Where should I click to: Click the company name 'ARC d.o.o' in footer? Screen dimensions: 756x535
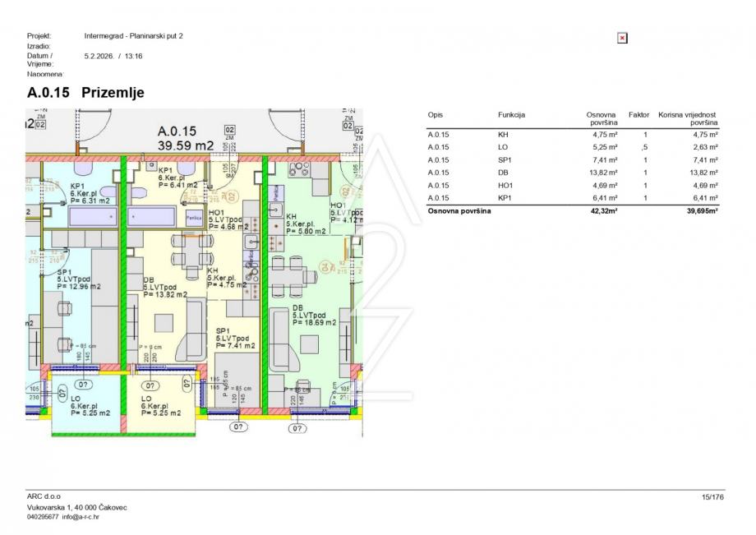click(44, 496)
